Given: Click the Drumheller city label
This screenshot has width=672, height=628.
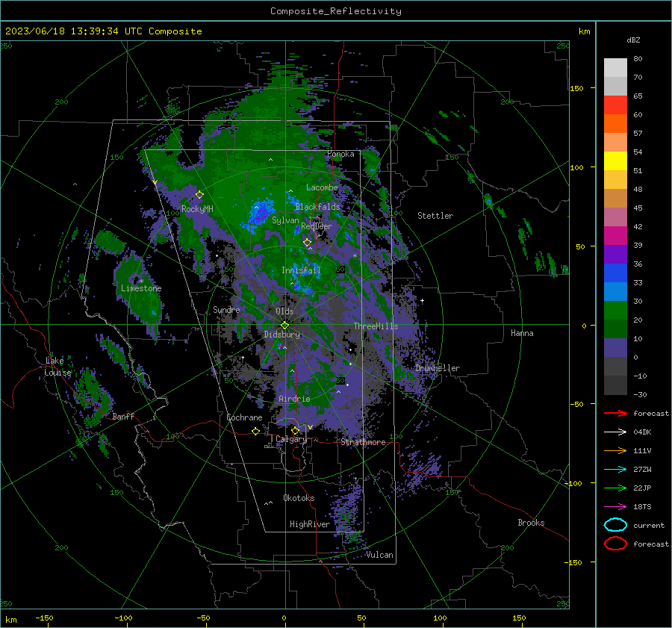Looking at the screenshot, I should coord(438,368).
